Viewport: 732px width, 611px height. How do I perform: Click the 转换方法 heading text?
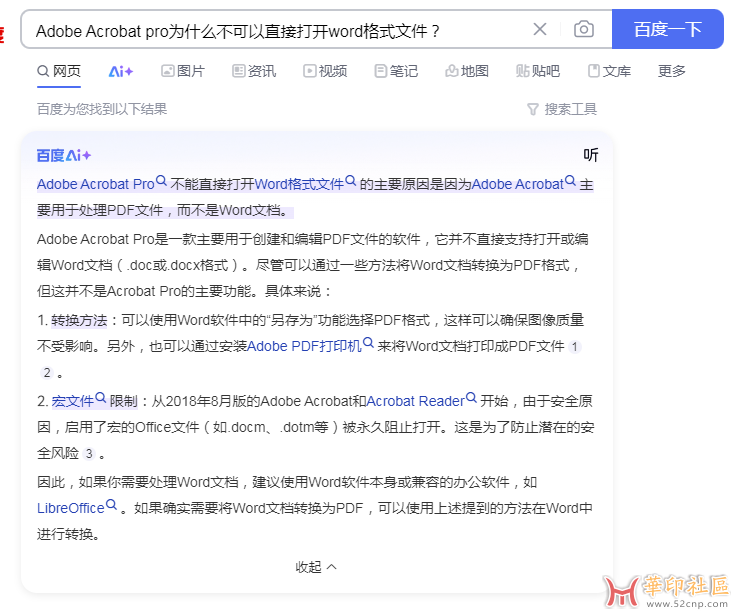[79, 321]
